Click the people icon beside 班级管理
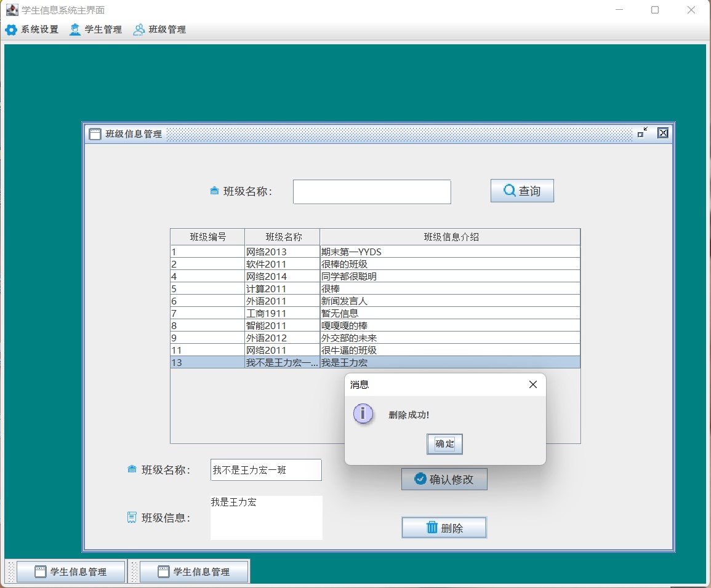This screenshot has width=711, height=588. [x=139, y=30]
